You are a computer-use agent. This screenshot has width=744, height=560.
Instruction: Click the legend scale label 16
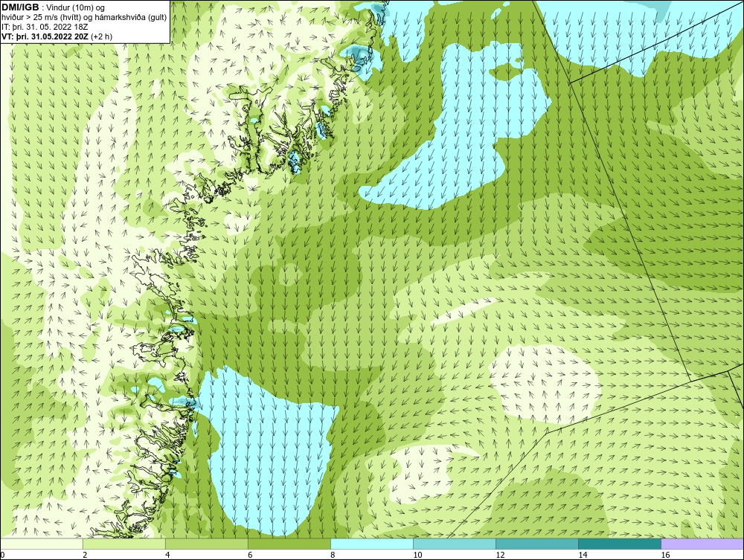pos(665,555)
